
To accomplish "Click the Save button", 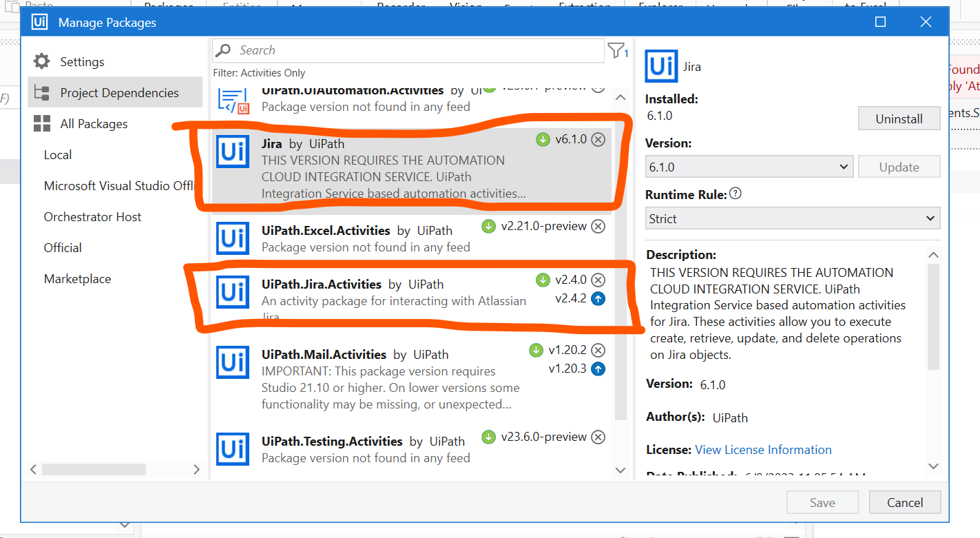I will pos(822,502).
